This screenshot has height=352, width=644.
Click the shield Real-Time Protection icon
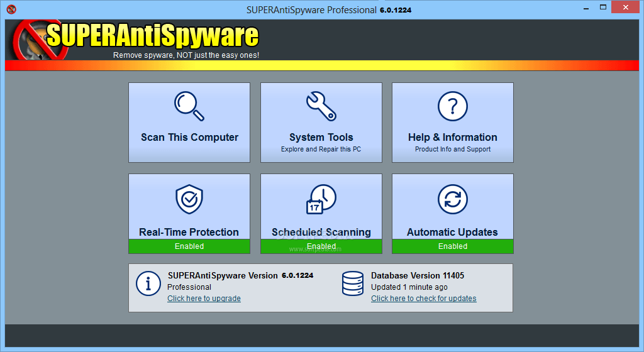pyautogui.click(x=189, y=199)
